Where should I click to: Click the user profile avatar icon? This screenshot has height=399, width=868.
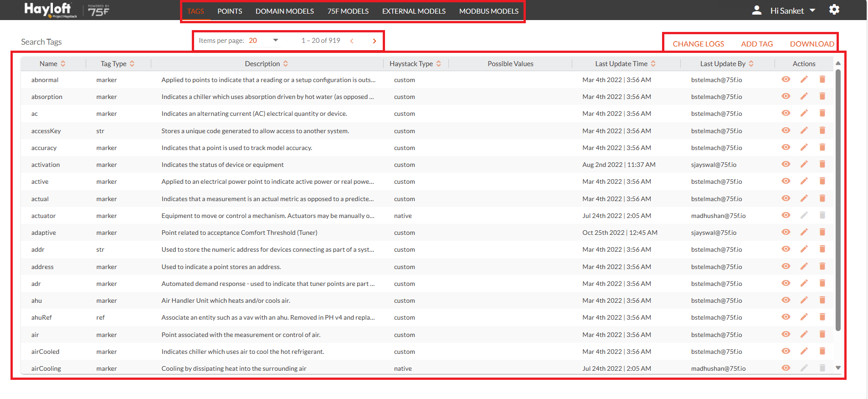point(757,10)
